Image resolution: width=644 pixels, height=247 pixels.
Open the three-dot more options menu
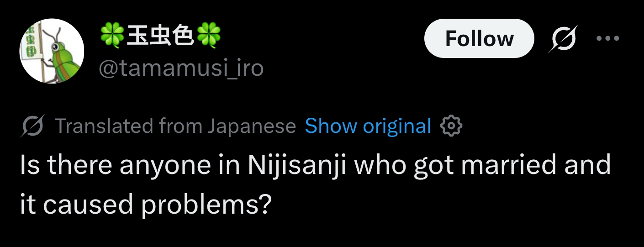608,38
